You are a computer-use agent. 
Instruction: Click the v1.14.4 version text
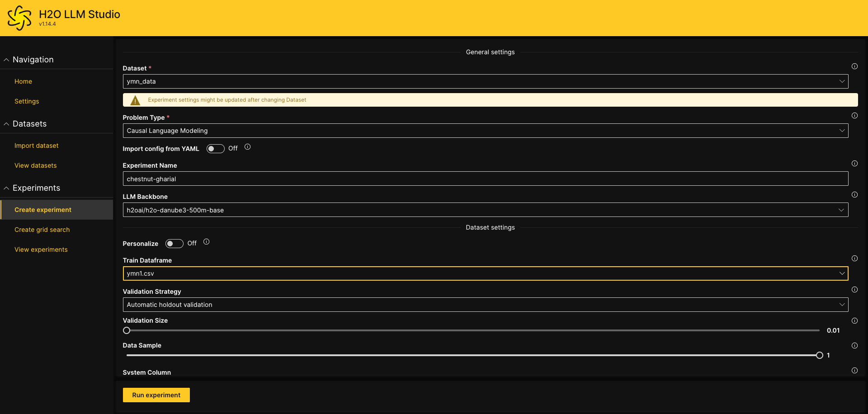pos(47,24)
